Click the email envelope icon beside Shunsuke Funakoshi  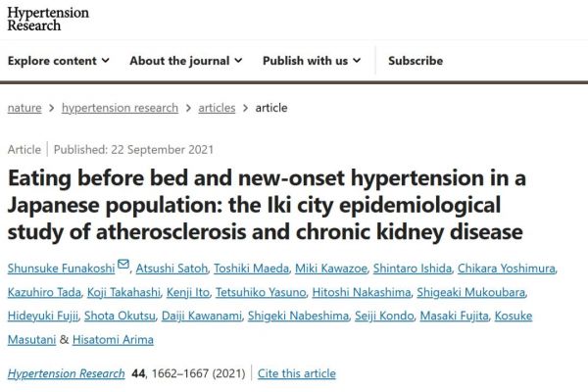point(123,264)
